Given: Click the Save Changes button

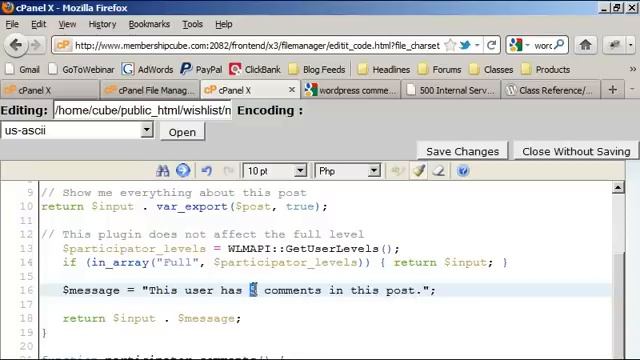Looking at the screenshot, I should click(x=462, y=151).
